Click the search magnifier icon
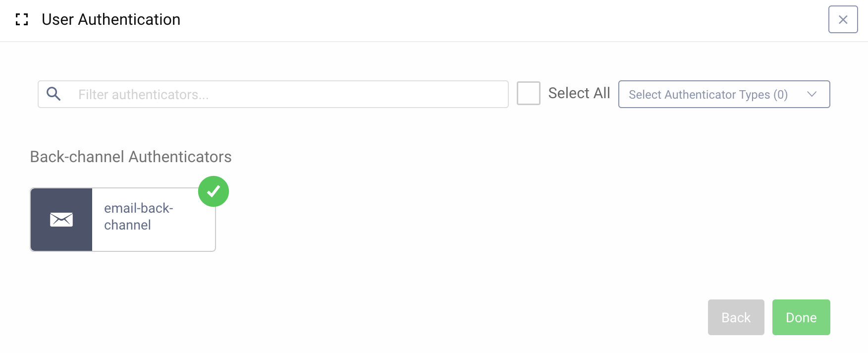This screenshot has height=353, width=868. click(54, 94)
